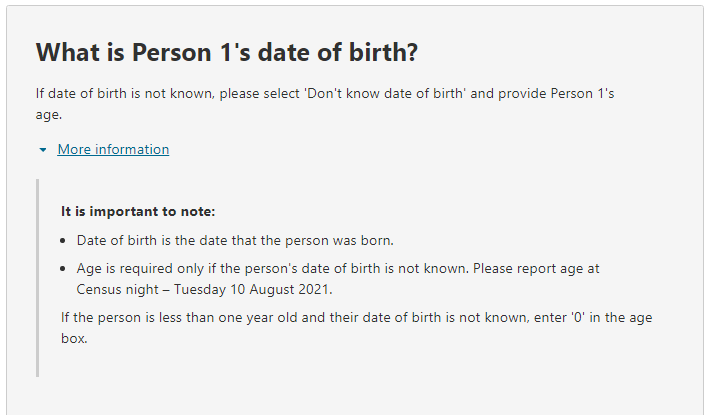This screenshot has width=711, height=415.
Task: Click the word 'birth?' in the heading
Action: click(383, 52)
